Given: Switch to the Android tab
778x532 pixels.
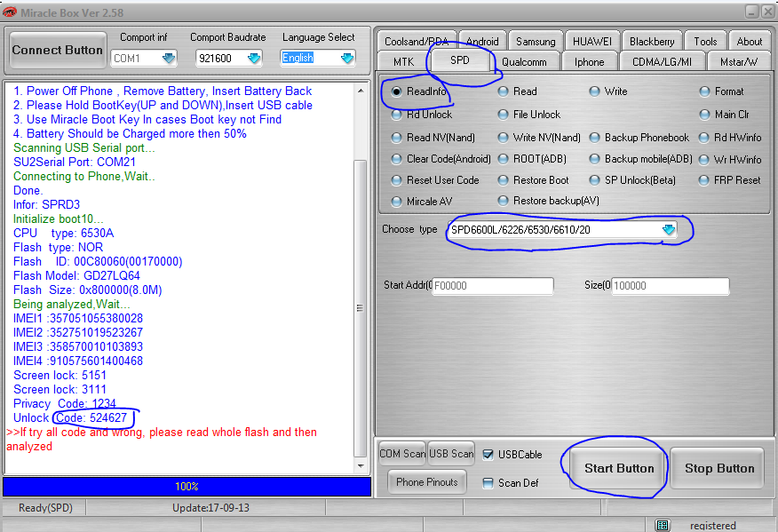Looking at the screenshot, I should [482, 41].
